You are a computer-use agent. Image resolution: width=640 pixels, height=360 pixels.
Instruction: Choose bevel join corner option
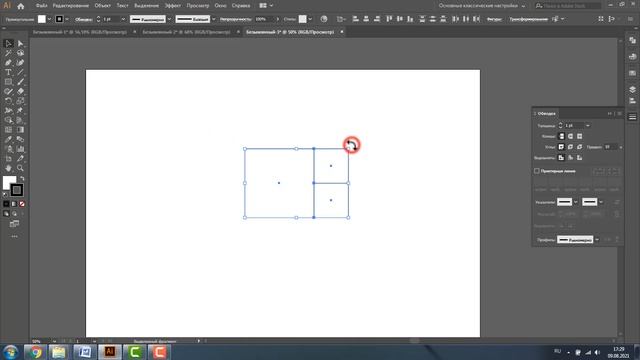(x=580, y=147)
